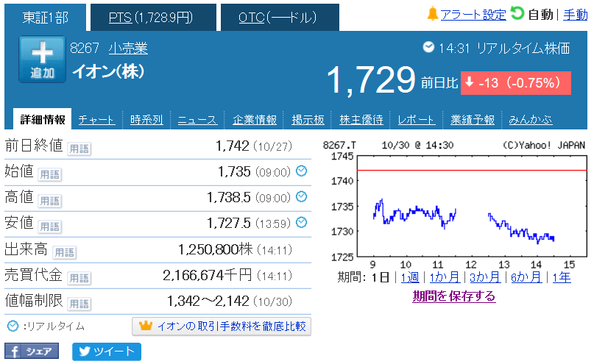This screenshot has height=364, width=594.
Task: Click the 用語 glossary badge beside 安値
Action: [x=49, y=226]
